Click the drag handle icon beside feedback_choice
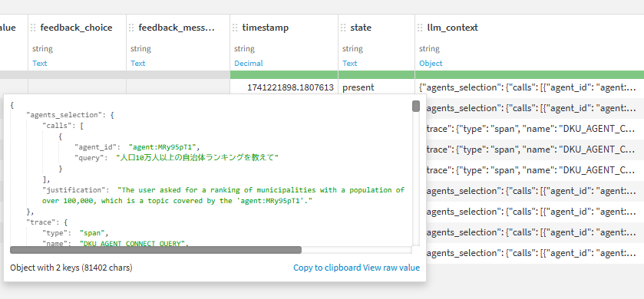Viewport: 644px width, 299px height. point(34,28)
